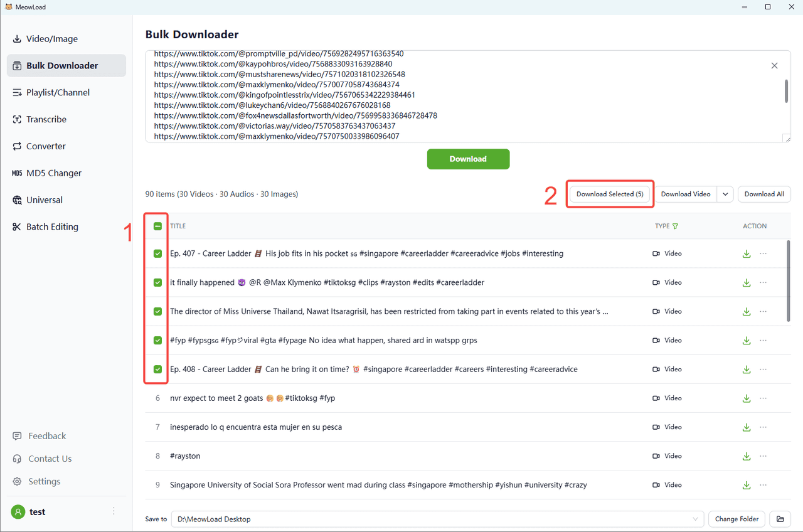
Task: Toggle the select-all checkbox in the header
Action: [157, 226]
